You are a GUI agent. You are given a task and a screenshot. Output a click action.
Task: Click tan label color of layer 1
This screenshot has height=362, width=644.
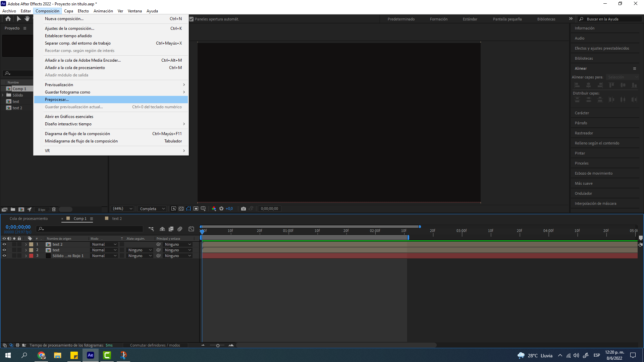point(31,244)
